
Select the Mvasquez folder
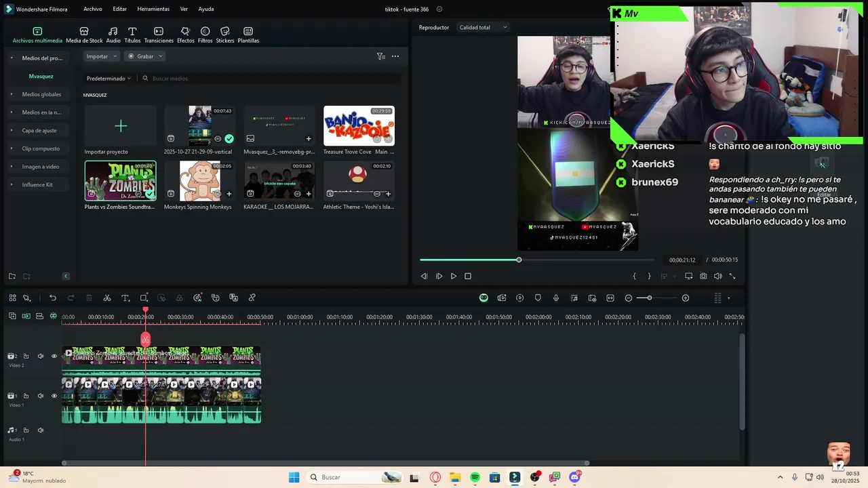coord(41,77)
